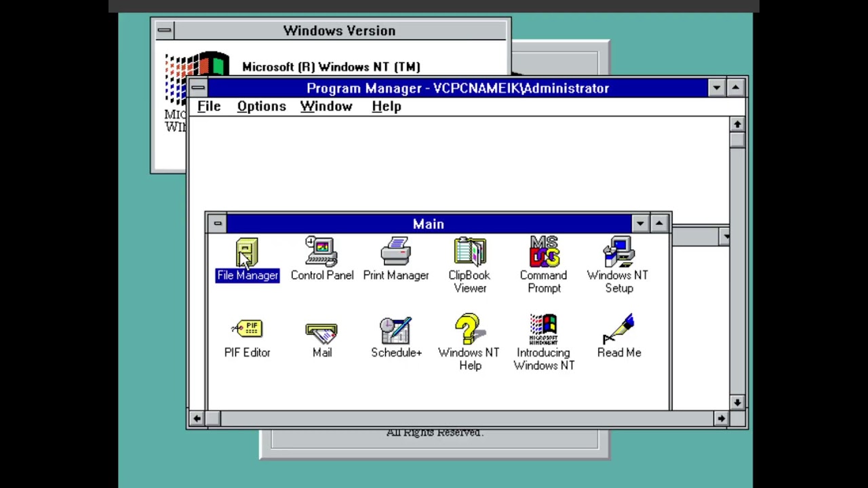
Task: Open the Print Manager icon
Action: [396, 259]
